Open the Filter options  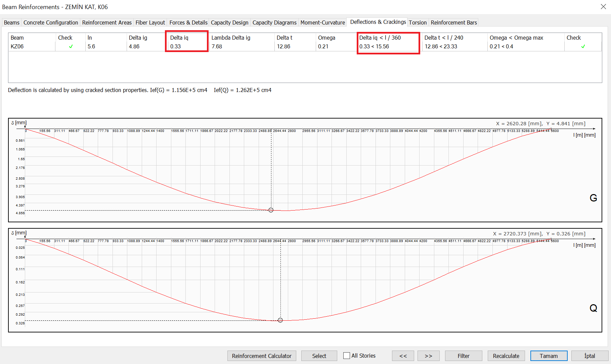[464, 356]
